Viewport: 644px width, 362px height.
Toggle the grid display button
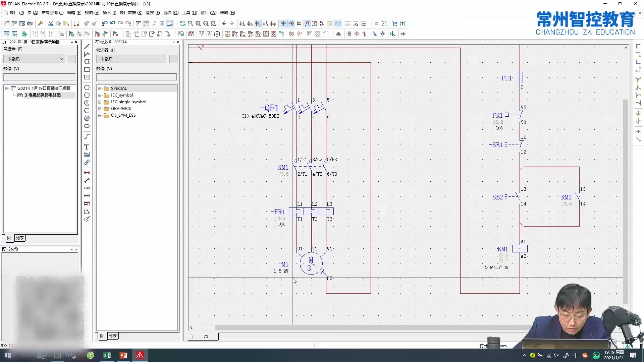pyautogui.click(x=283, y=23)
